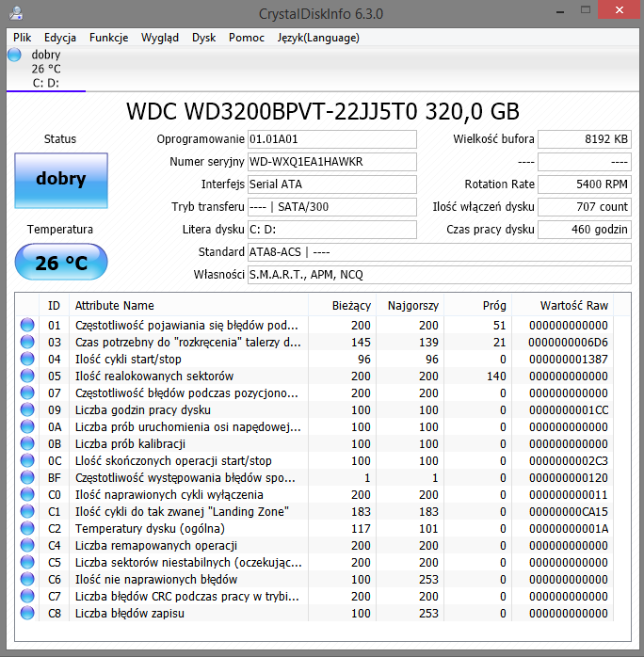644x657 pixels.
Task: Click the blue dobry health status button
Action: [x=61, y=180]
